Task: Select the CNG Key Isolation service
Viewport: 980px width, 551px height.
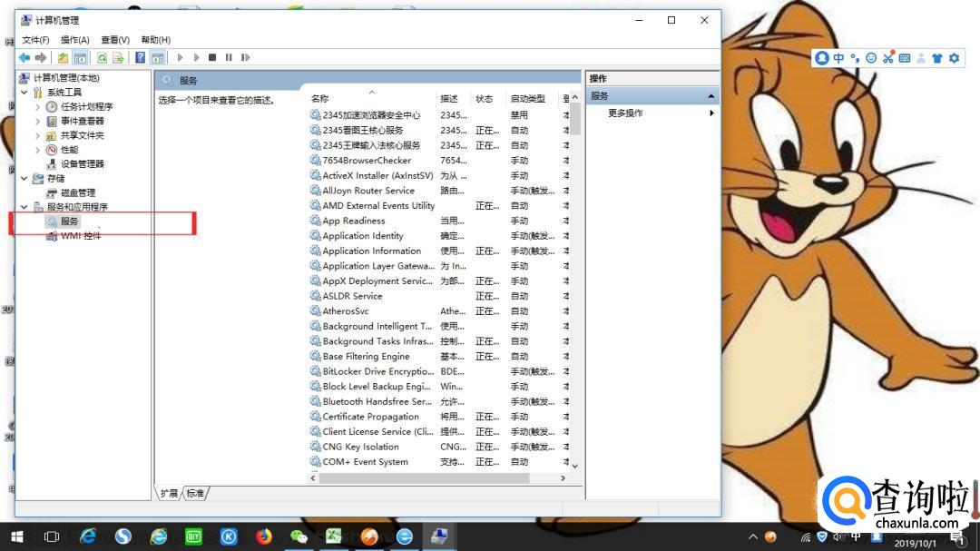Action: 360,447
